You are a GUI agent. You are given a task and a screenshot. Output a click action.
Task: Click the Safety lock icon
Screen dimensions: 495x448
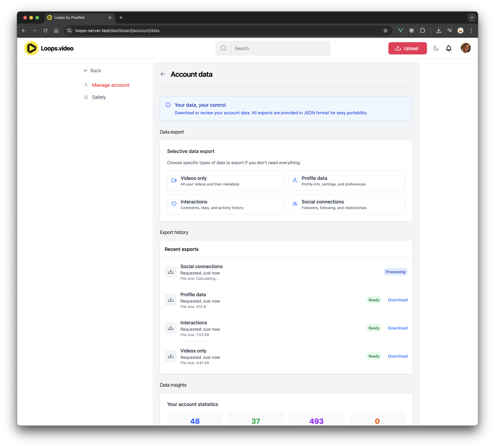(86, 97)
